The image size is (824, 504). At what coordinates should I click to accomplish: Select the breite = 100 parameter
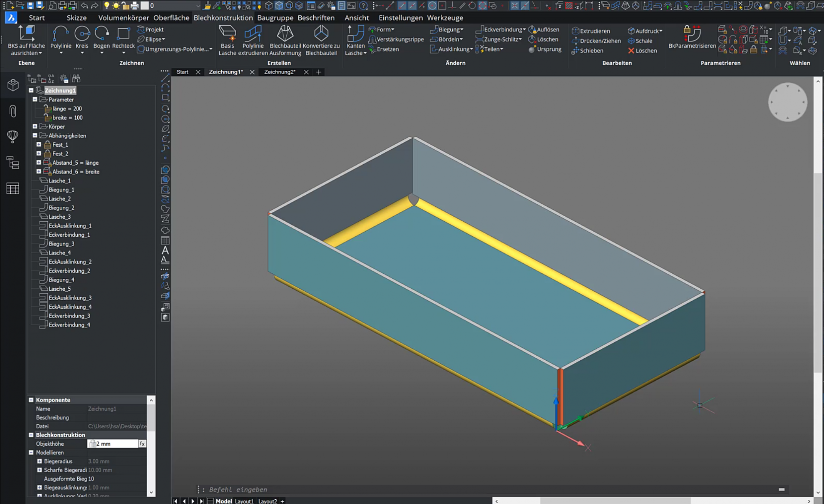coord(67,118)
